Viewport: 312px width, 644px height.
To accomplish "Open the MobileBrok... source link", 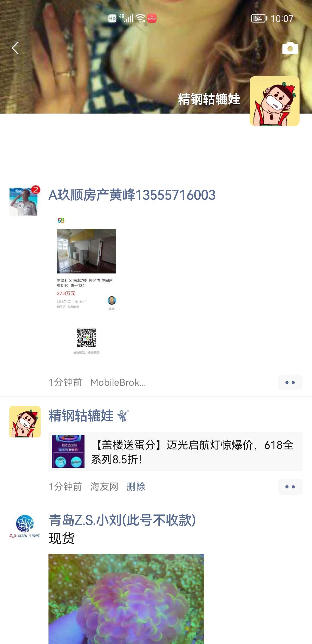I will [118, 382].
